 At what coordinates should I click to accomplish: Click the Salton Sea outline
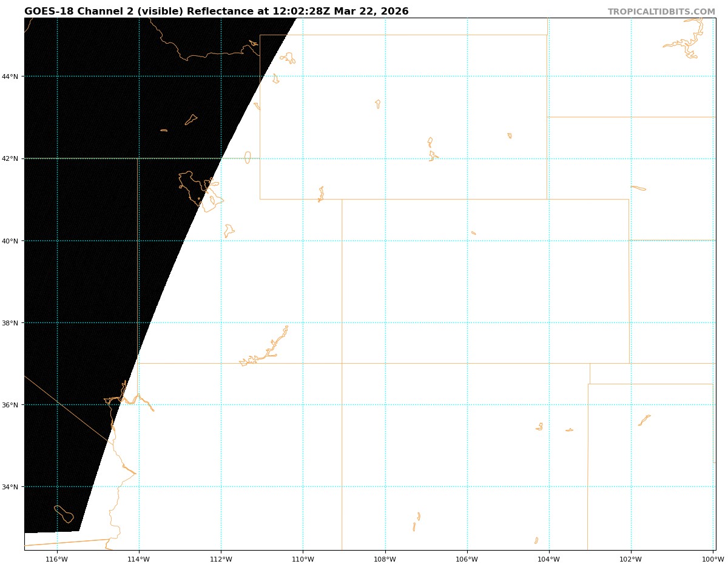coord(64,514)
